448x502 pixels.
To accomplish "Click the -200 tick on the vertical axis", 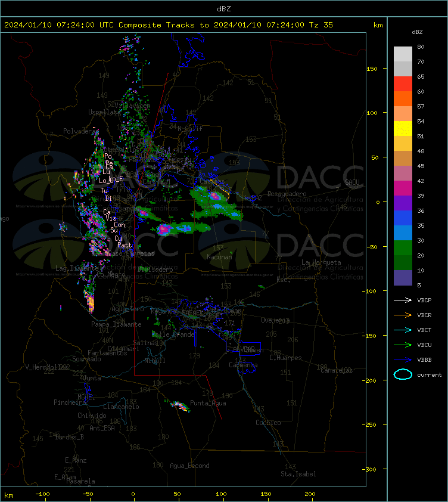I will [369, 380].
